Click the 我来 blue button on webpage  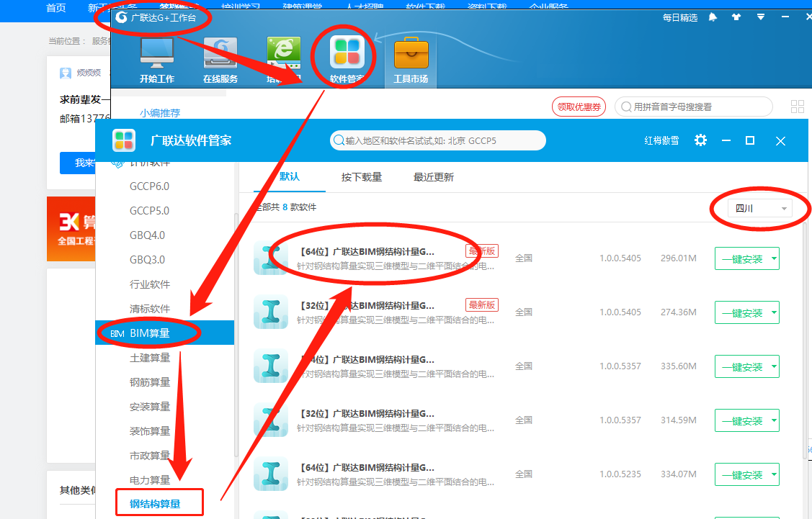click(78, 163)
